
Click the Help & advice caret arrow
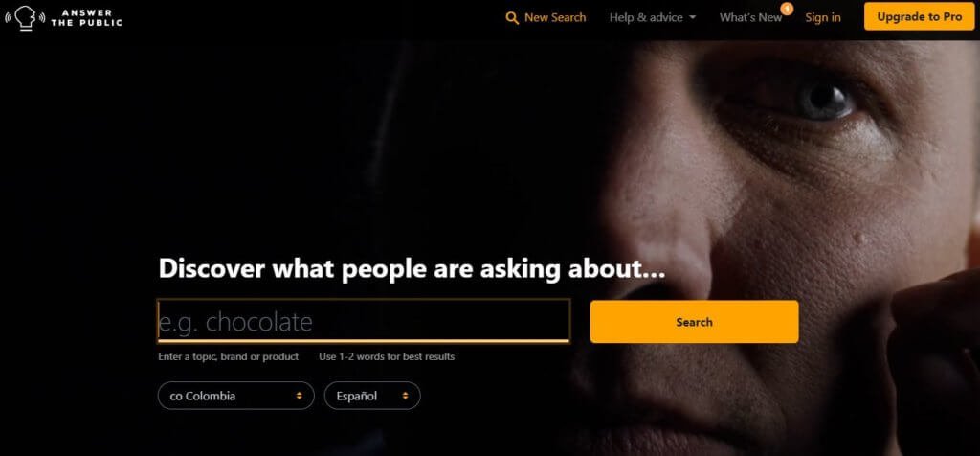[693, 17]
